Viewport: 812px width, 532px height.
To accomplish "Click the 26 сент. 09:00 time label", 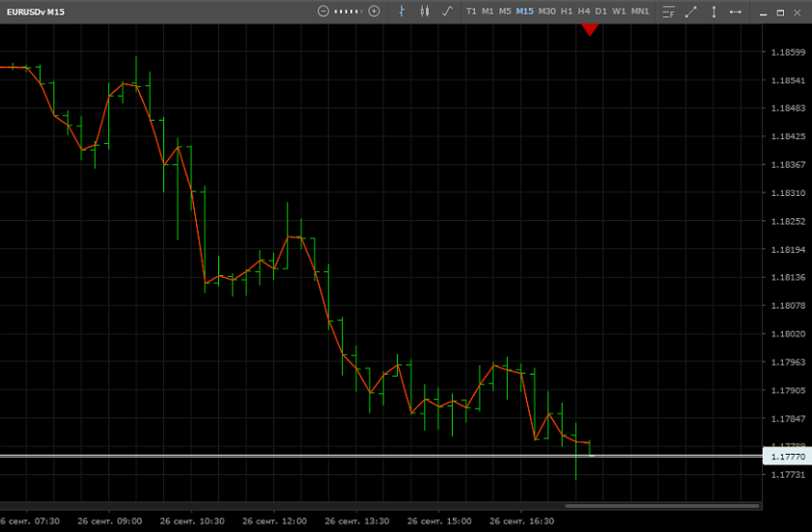I will pos(110,521).
